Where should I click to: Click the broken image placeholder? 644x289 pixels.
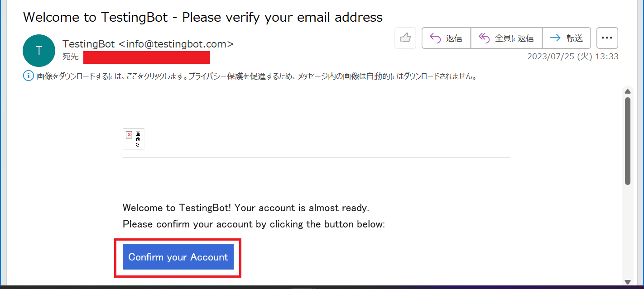(134, 138)
